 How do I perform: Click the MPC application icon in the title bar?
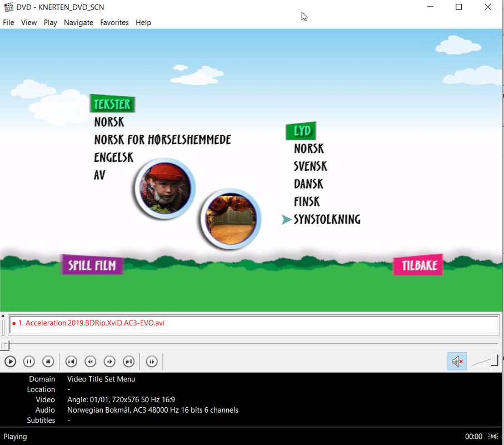pyautogui.click(x=9, y=7)
